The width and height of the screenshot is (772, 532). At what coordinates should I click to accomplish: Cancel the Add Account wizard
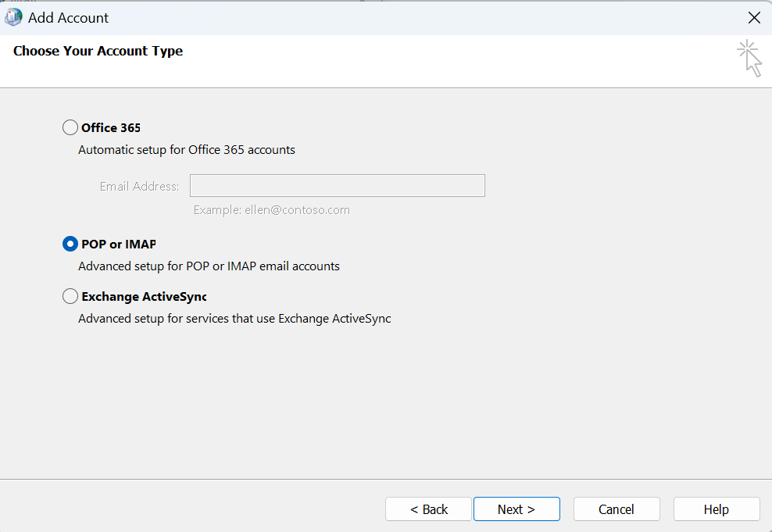click(617, 509)
